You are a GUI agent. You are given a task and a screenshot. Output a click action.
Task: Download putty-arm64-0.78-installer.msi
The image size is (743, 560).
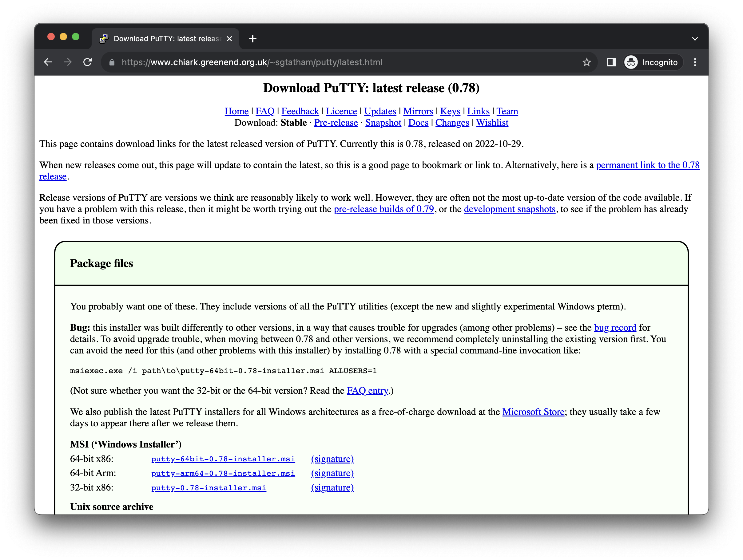(223, 473)
